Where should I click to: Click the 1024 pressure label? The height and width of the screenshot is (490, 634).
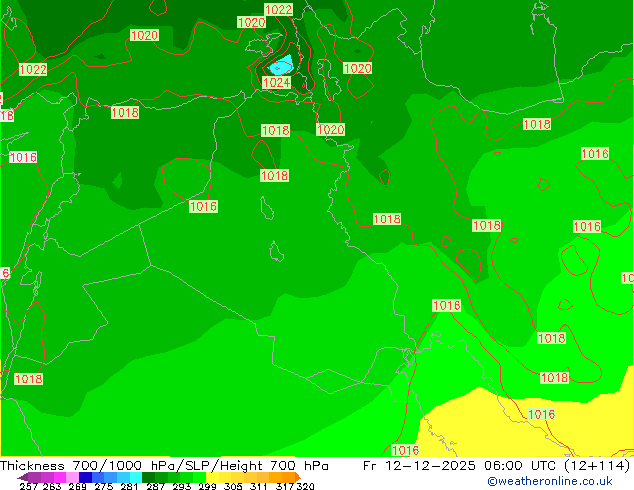tap(277, 83)
